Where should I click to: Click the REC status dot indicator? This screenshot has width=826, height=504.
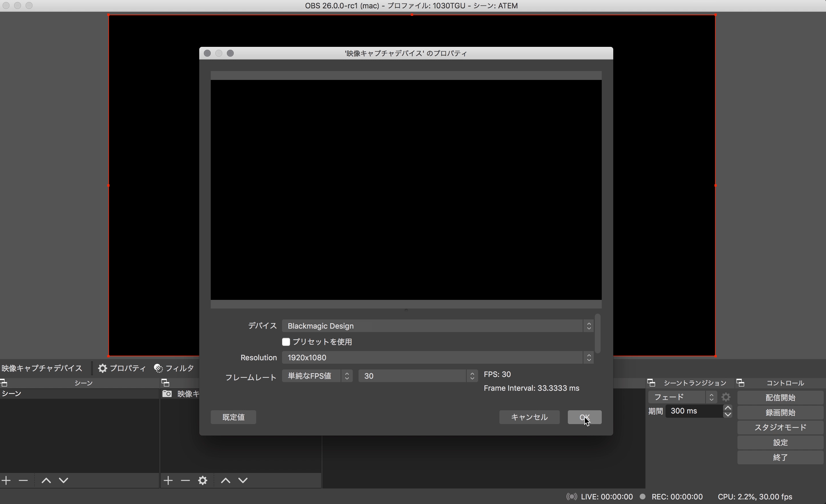pyautogui.click(x=642, y=496)
